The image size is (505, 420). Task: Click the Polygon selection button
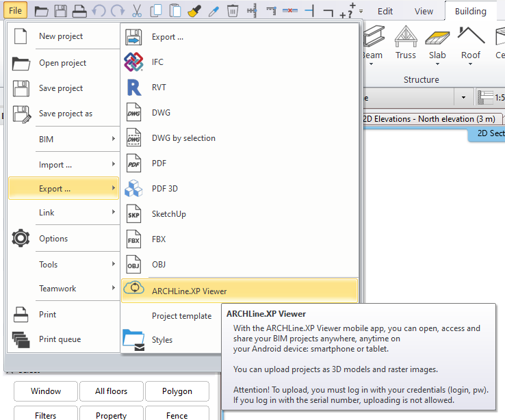[177, 391]
